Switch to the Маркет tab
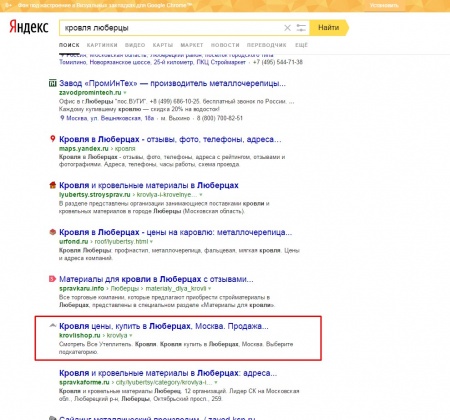Viewport: 450px width, 420px height. [x=192, y=45]
